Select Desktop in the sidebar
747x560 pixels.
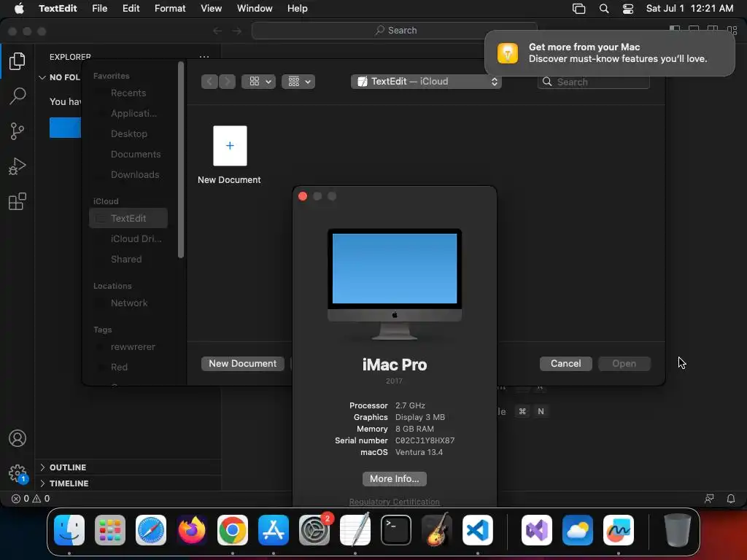tap(128, 134)
